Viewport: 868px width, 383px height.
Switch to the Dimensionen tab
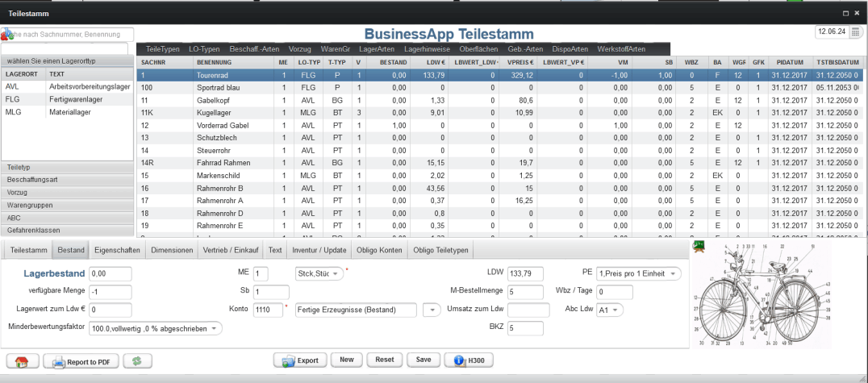point(172,250)
